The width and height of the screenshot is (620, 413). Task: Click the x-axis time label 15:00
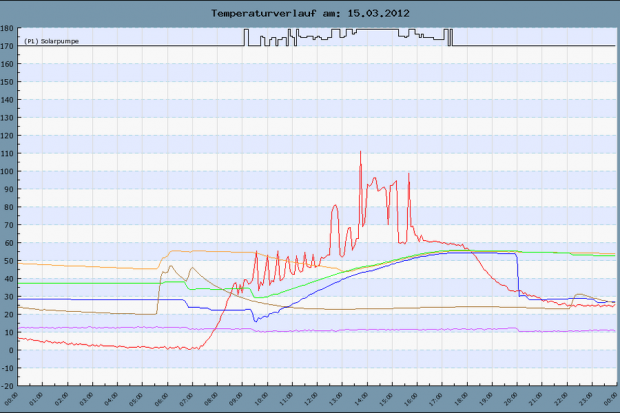coord(385,399)
